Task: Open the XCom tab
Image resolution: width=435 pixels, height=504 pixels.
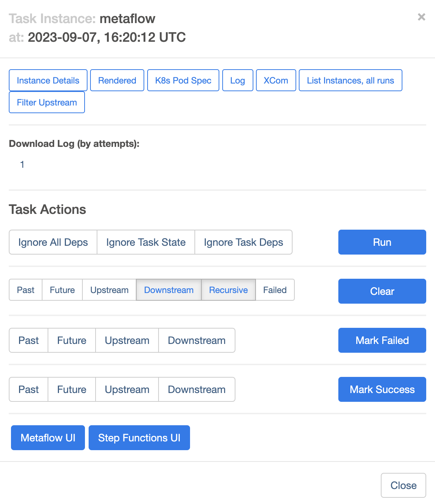Action: coord(276,80)
